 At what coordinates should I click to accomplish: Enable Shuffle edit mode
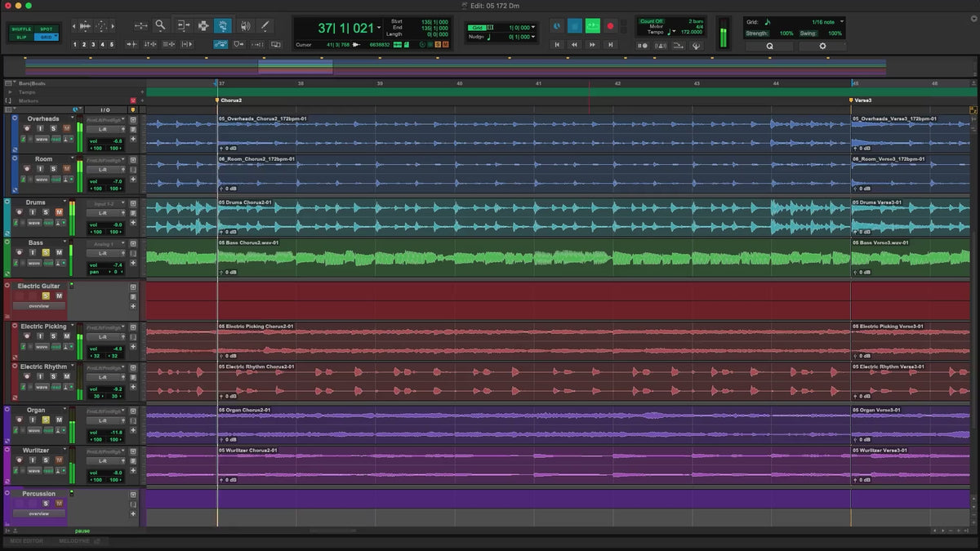click(22, 29)
